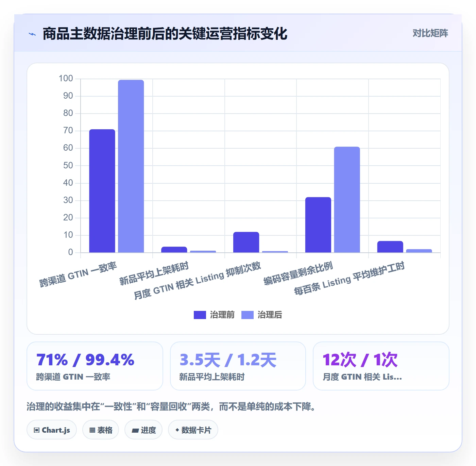The image size is (476, 466).
Task: Click the 新品平均上架耗时 axis label
Action: click(154, 273)
